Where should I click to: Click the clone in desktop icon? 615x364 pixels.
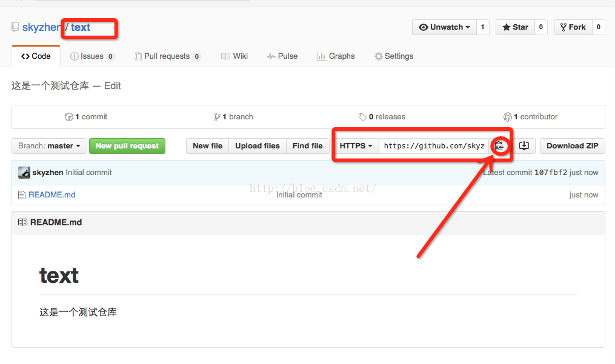(x=524, y=146)
